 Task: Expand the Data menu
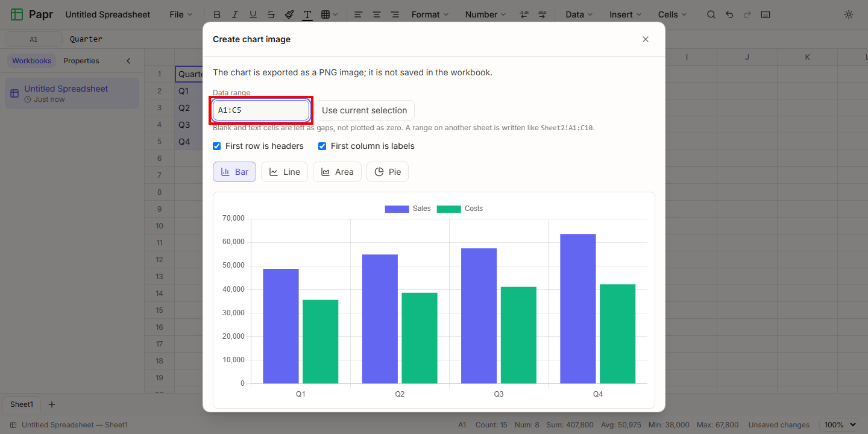(579, 14)
